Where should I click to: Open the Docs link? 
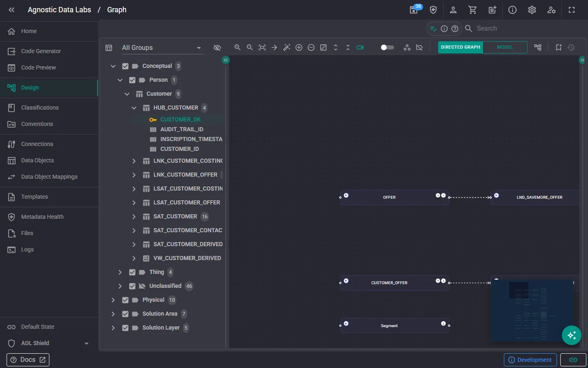pyautogui.click(x=28, y=360)
